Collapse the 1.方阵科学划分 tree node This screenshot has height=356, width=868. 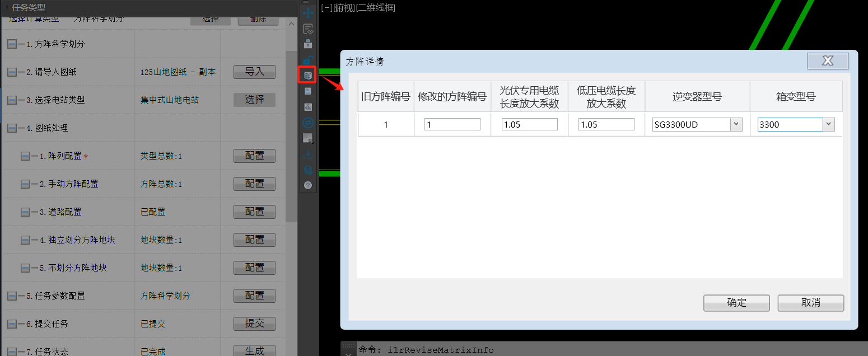(12, 44)
